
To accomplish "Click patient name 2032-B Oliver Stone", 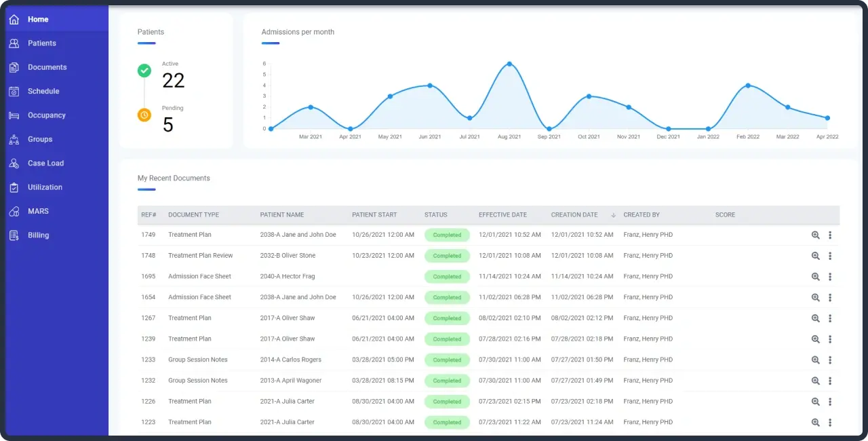I will (288, 256).
